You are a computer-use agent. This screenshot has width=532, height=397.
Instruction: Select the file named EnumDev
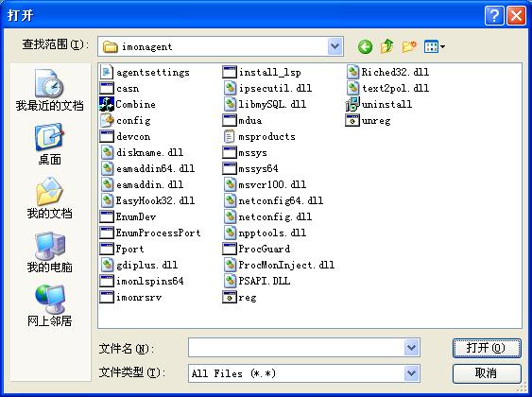128,216
